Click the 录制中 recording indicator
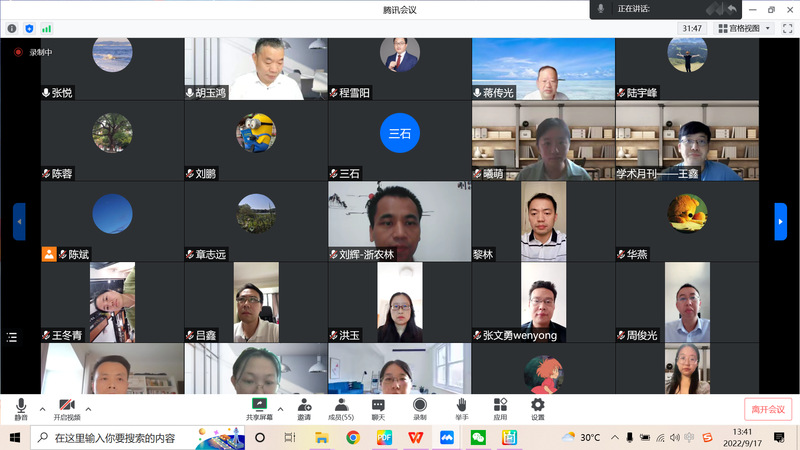Screen dimensions: 800x450 click(33, 52)
